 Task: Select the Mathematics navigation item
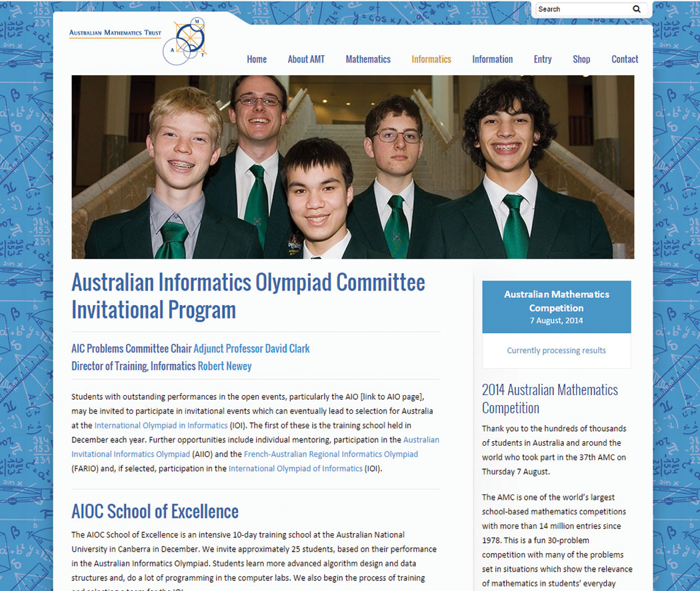pos(368,59)
